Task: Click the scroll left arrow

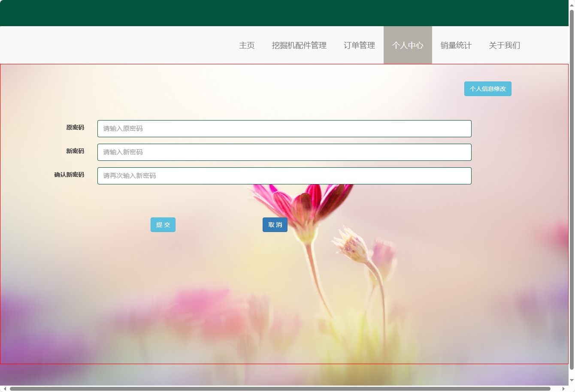Action: coord(5,389)
